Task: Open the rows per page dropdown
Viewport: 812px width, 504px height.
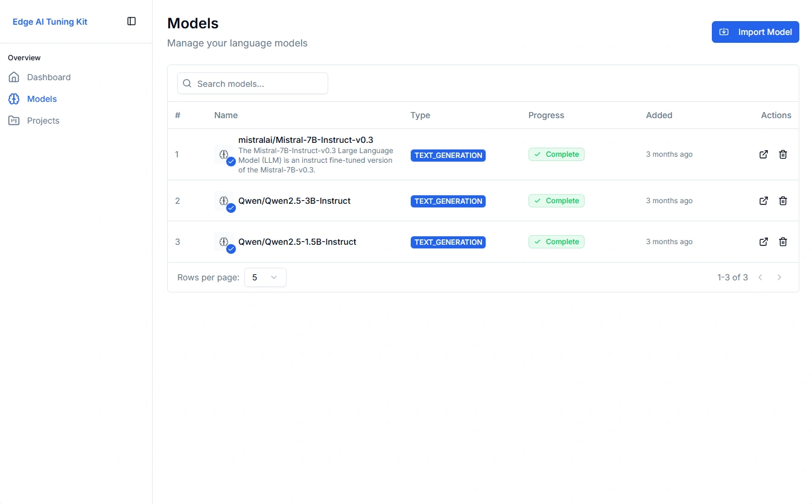Action: 265,277
